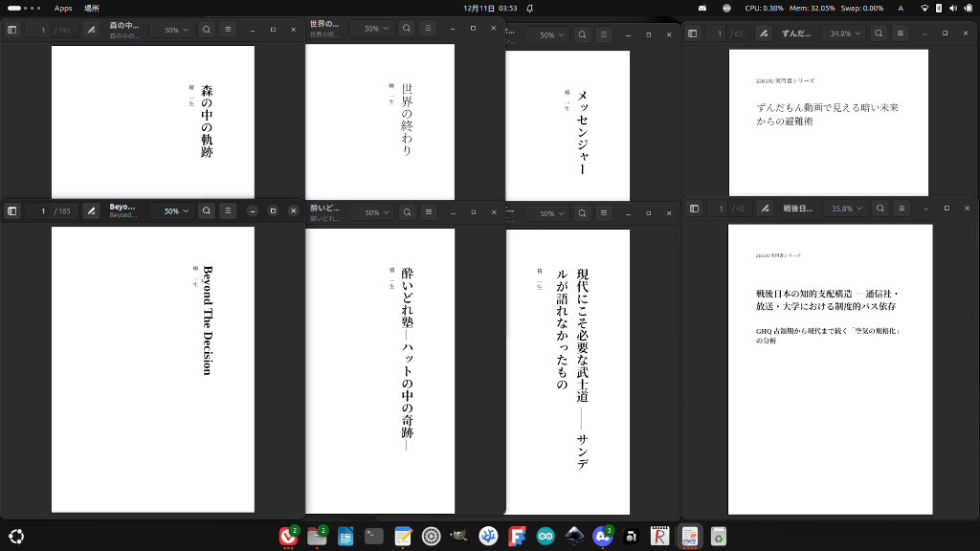Toggle sidebar in the Beyond The Decision window
The height and width of the screenshot is (551, 980).
(x=11, y=210)
